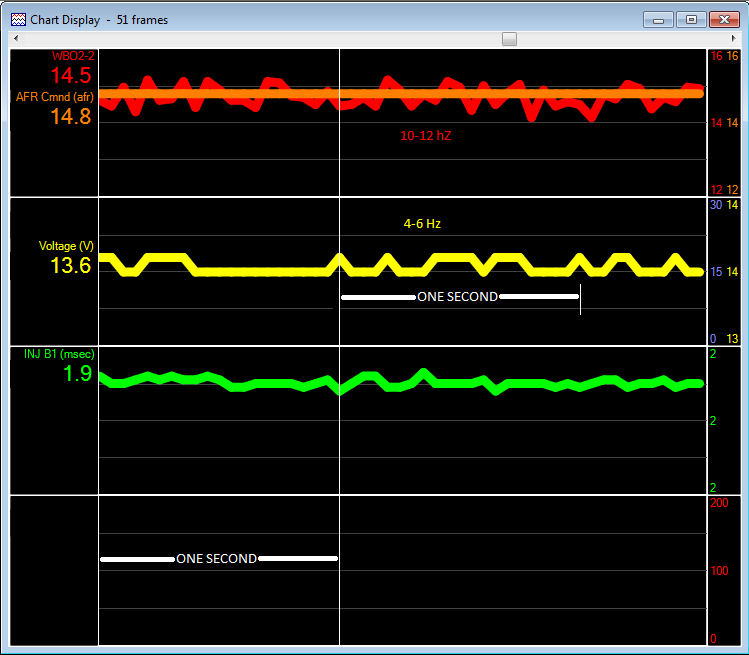Click the green 1.9 injector pulse value
The height and width of the screenshot is (655, 749).
tap(77, 374)
